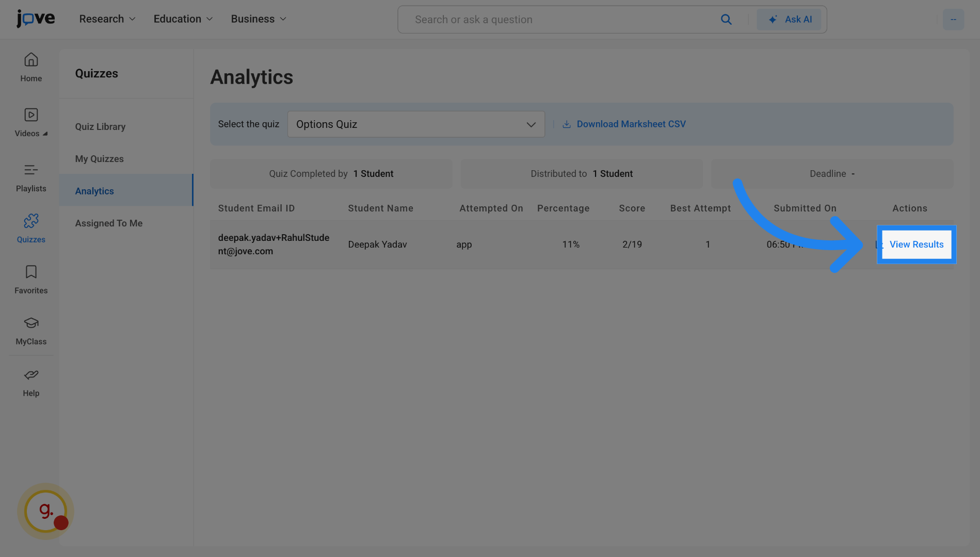Click the Ask AI button
Image resolution: width=980 pixels, height=557 pixels.
pyautogui.click(x=789, y=20)
